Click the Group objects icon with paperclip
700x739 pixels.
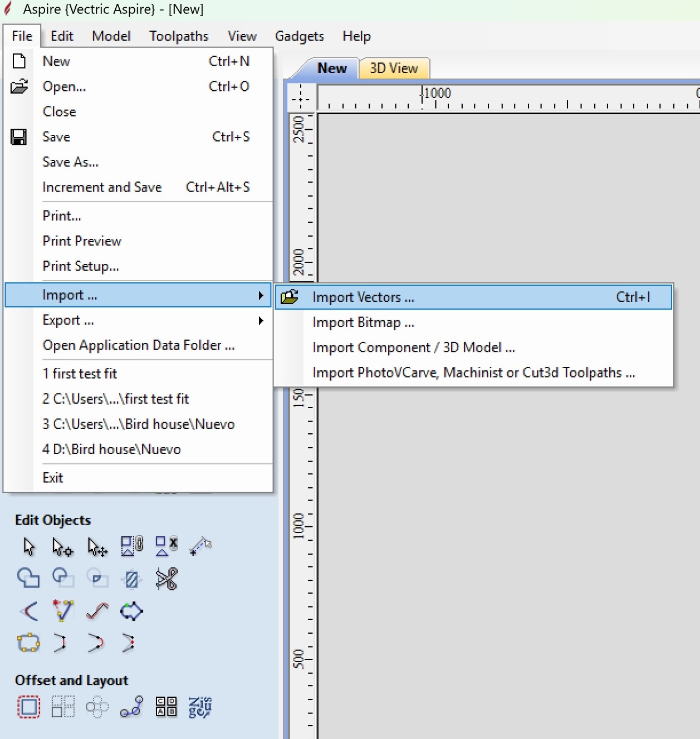tap(132, 546)
